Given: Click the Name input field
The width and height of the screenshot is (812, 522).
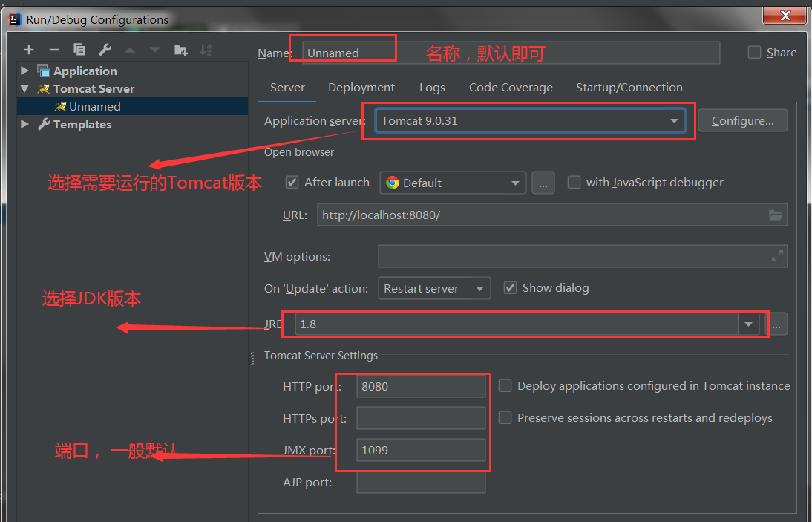Looking at the screenshot, I should click(511, 53).
